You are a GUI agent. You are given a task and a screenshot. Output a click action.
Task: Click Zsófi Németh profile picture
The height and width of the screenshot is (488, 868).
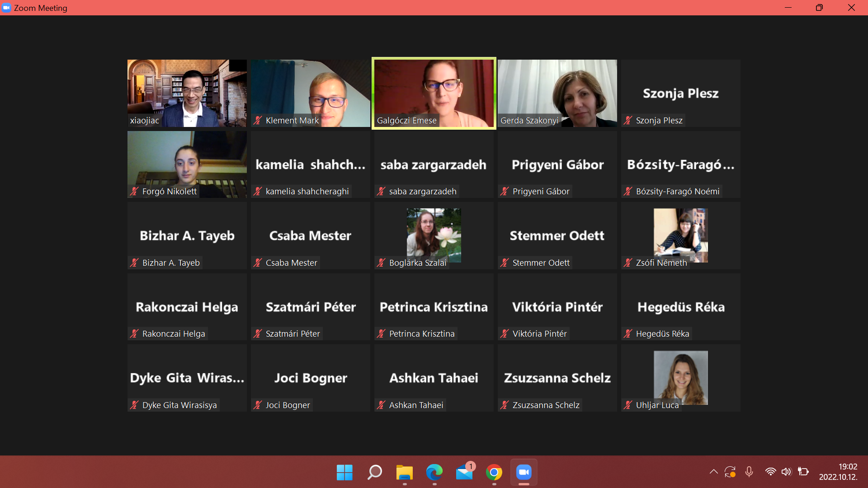click(681, 235)
